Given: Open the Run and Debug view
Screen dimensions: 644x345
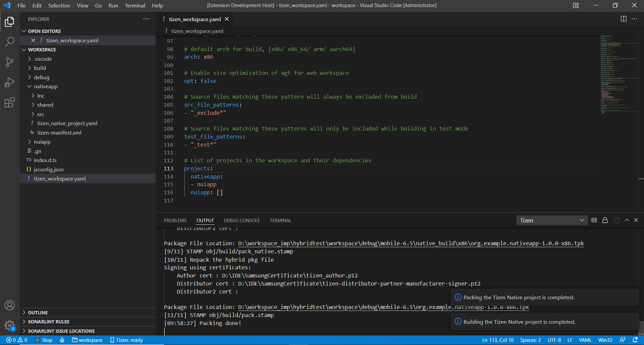Looking at the screenshot, I should (10, 82).
